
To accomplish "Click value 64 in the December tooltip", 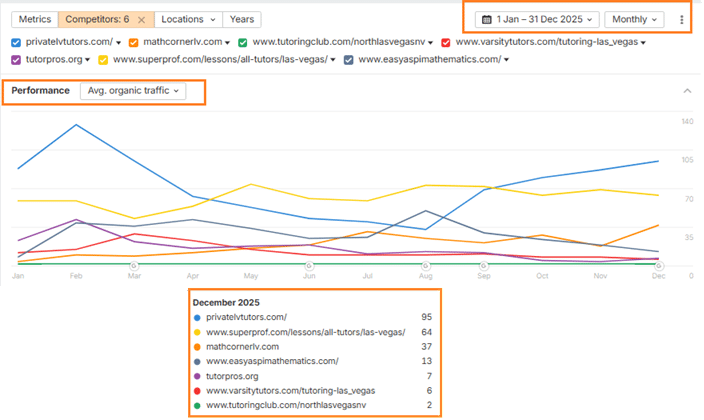I will click(x=427, y=332).
